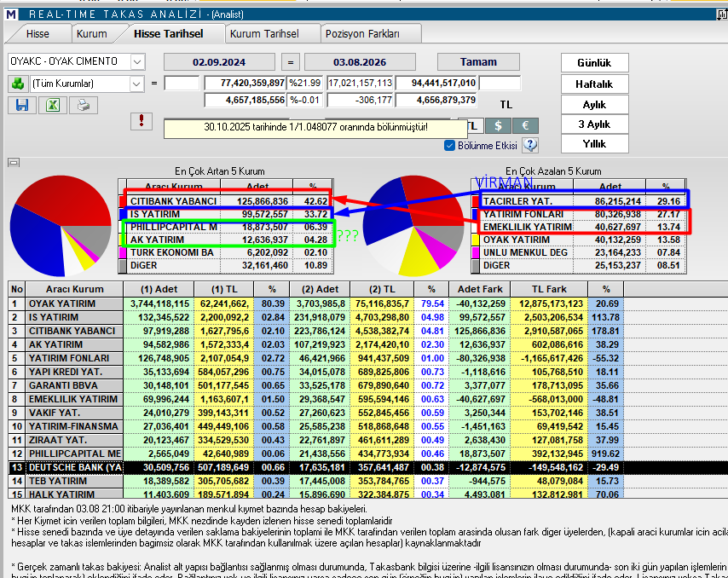
Task: Switch currency to dollar ($)
Action: 498,125
